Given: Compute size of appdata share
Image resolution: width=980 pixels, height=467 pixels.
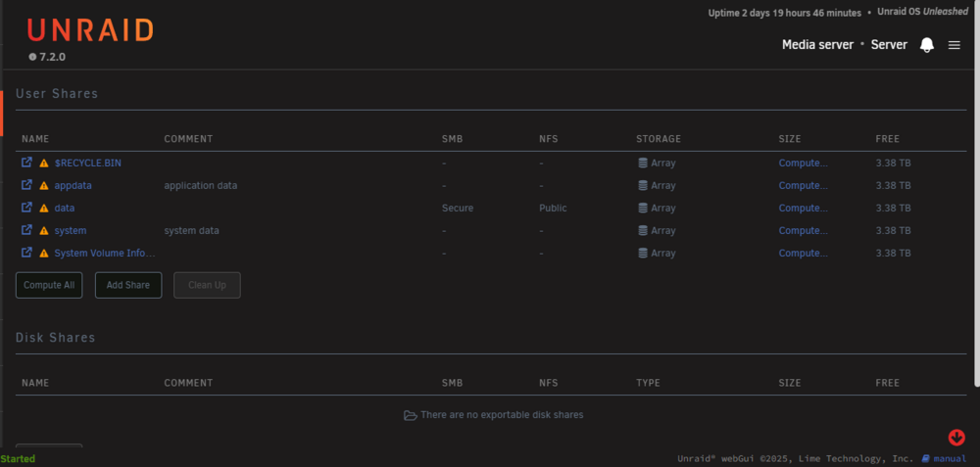Looking at the screenshot, I should coord(804,185).
